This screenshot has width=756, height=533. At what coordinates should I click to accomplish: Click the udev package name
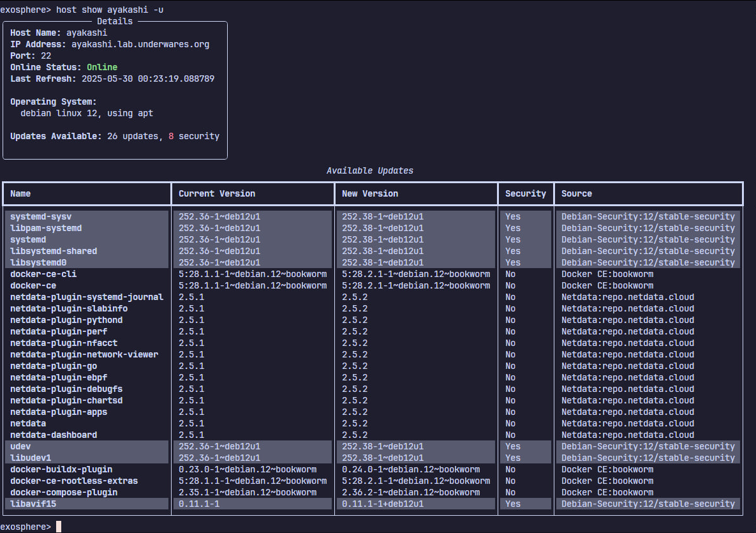pyautogui.click(x=20, y=446)
